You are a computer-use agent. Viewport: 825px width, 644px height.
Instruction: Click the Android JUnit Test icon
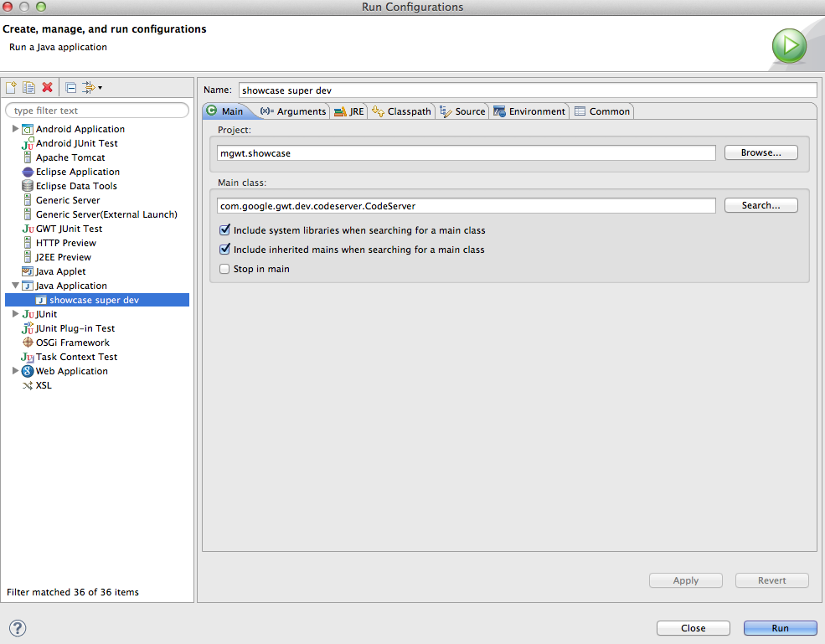(28, 144)
